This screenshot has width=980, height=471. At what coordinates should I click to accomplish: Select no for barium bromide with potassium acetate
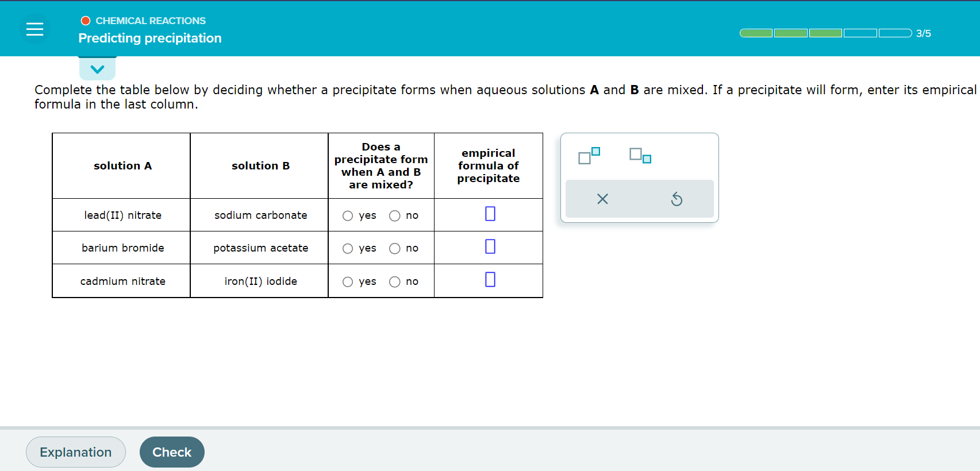395,248
